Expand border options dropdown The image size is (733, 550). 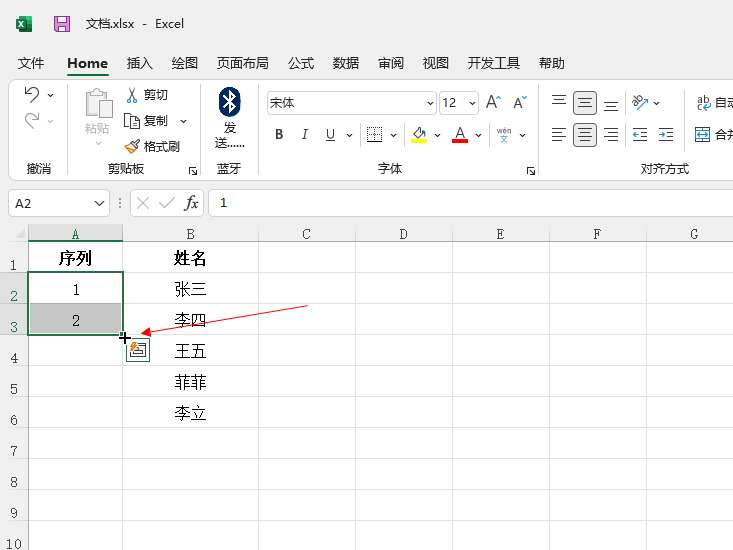[x=394, y=135]
